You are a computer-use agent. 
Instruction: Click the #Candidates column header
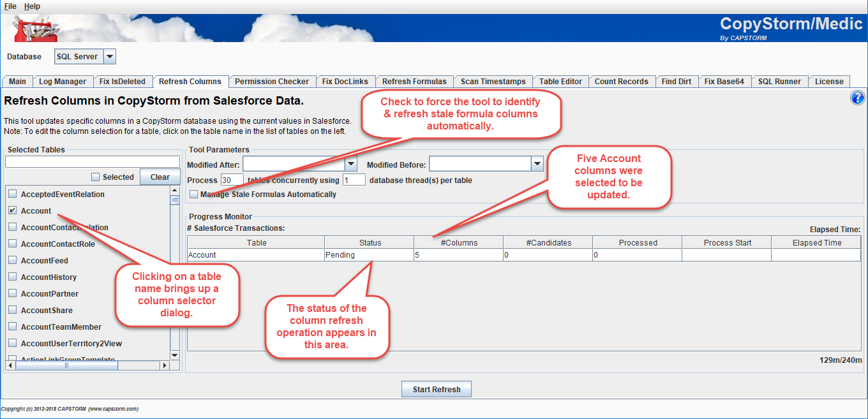coord(548,243)
